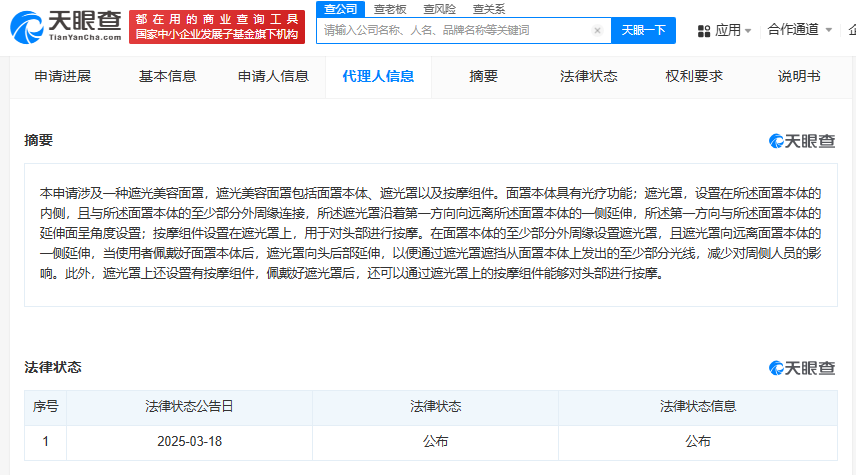
Task: Go to the 申请人信息 tab
Action: tap(273, 76)
